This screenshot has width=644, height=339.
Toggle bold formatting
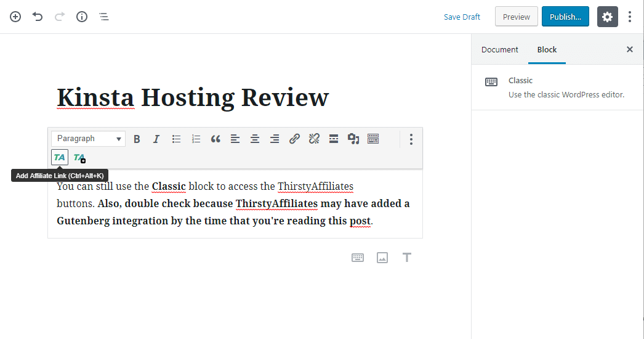137,139
